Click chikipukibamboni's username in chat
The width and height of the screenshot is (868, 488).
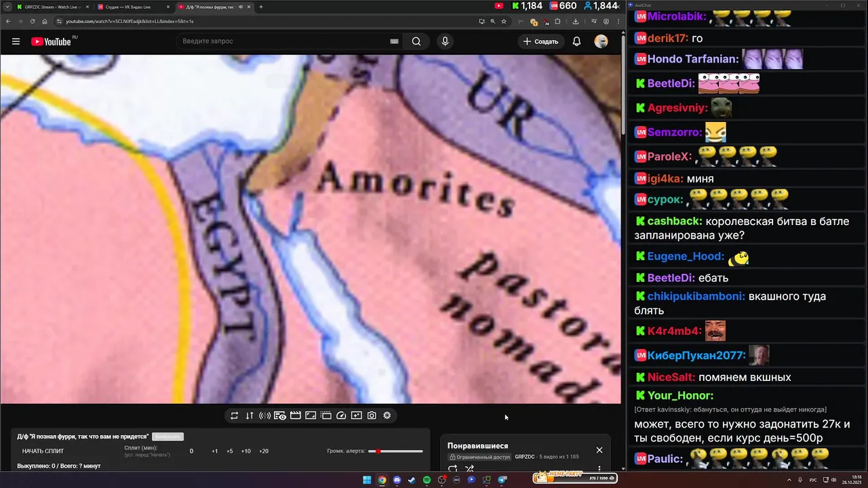[x=696, y=296]
